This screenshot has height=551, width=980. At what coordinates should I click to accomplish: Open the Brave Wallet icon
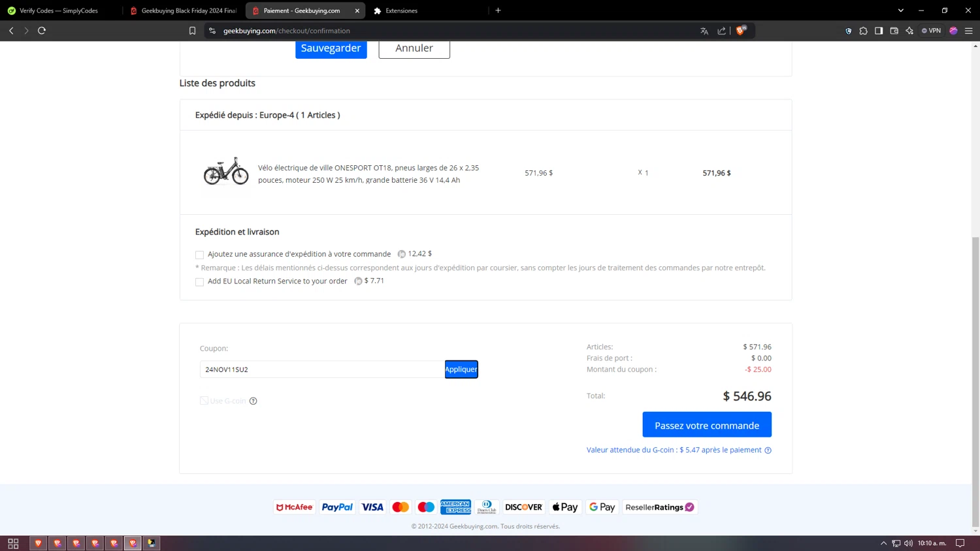894,31
